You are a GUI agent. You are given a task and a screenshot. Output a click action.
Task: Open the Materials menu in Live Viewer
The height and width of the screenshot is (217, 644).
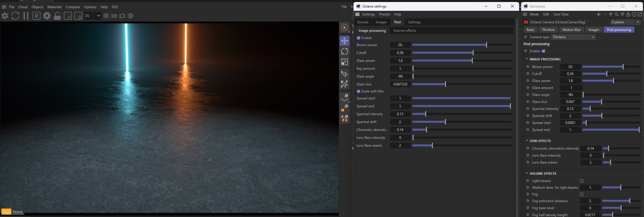point(54,7)
